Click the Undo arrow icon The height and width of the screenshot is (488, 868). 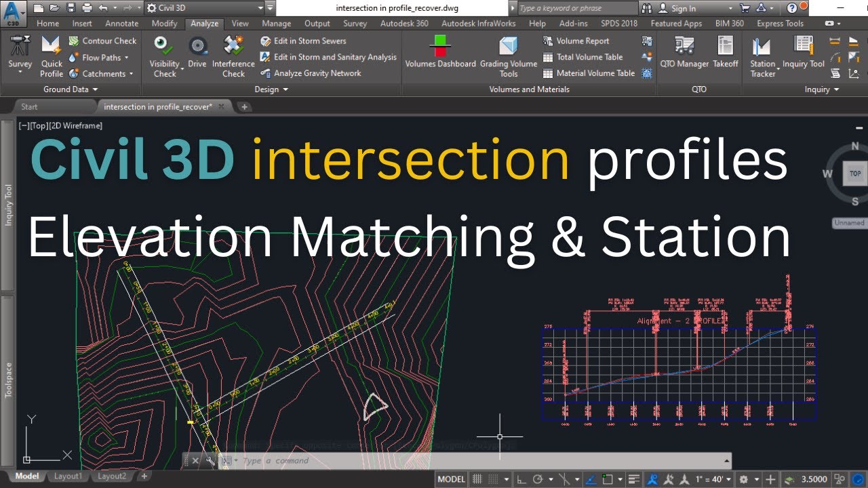coord(103,8)
